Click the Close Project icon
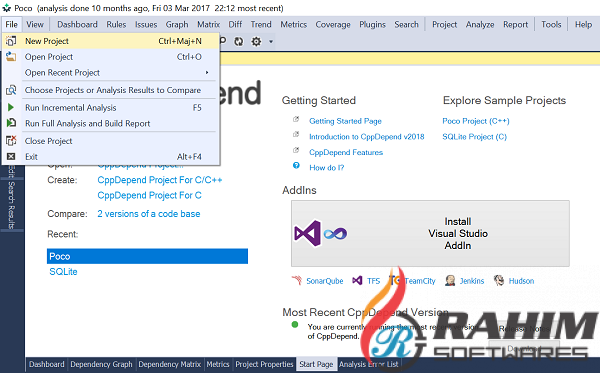This screenshot has height=373, width=600. click(x=11, y=141)
